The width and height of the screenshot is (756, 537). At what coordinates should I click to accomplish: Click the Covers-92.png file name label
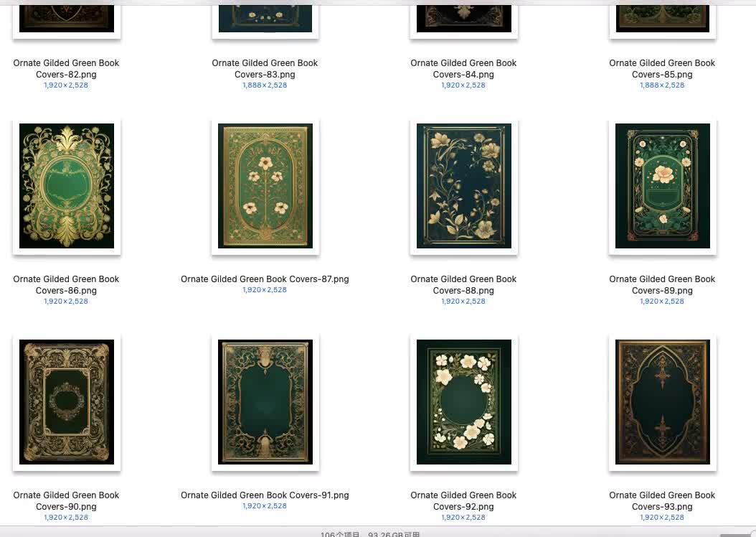pos(463,501)
